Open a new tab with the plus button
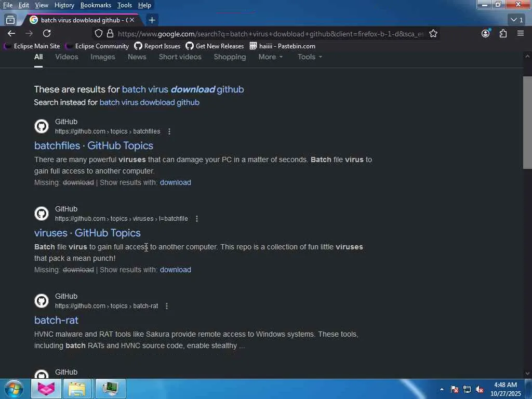 [x=152, y=20]
